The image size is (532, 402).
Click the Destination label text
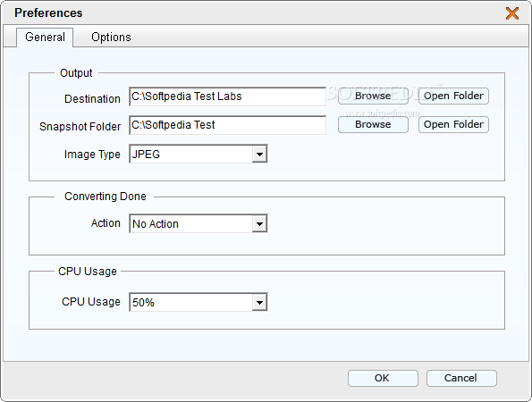(x=92, y=98)
